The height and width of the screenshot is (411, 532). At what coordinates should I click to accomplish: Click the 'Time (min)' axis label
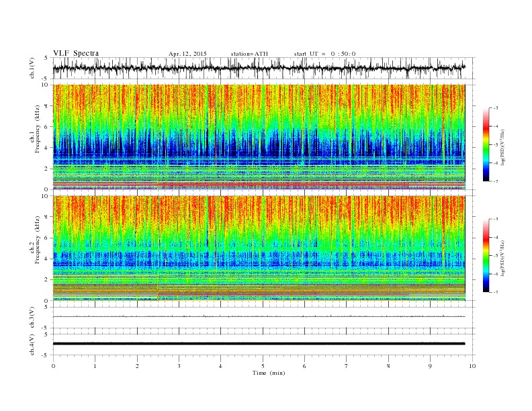[x=269, y=373]
